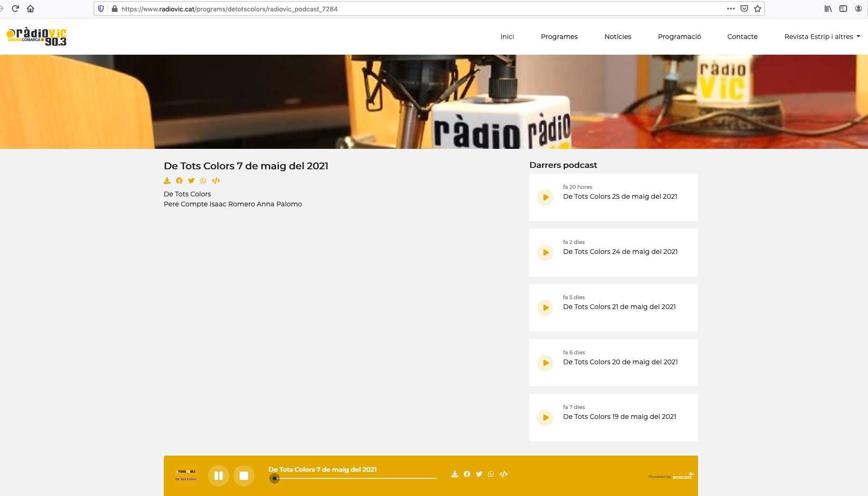Click the Twitter icon in player bar

479,474
